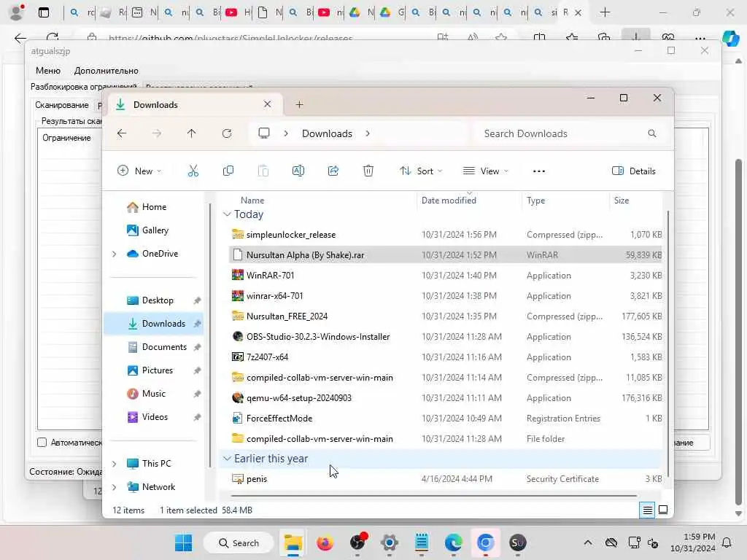Viewport: 747px width, 560px height.
Task: Open a new Edge browser tab
Action: click(605, 12)
